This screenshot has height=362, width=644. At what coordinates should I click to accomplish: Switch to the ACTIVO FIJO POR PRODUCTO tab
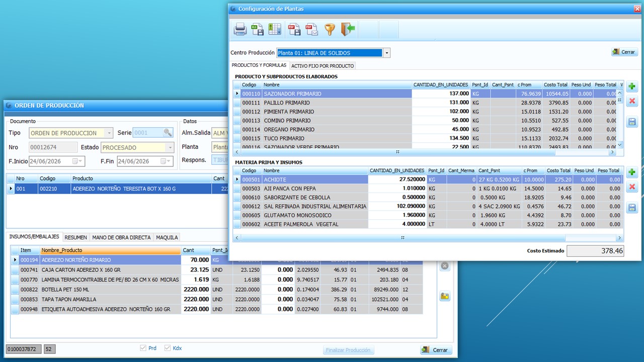tap(323, 66)
